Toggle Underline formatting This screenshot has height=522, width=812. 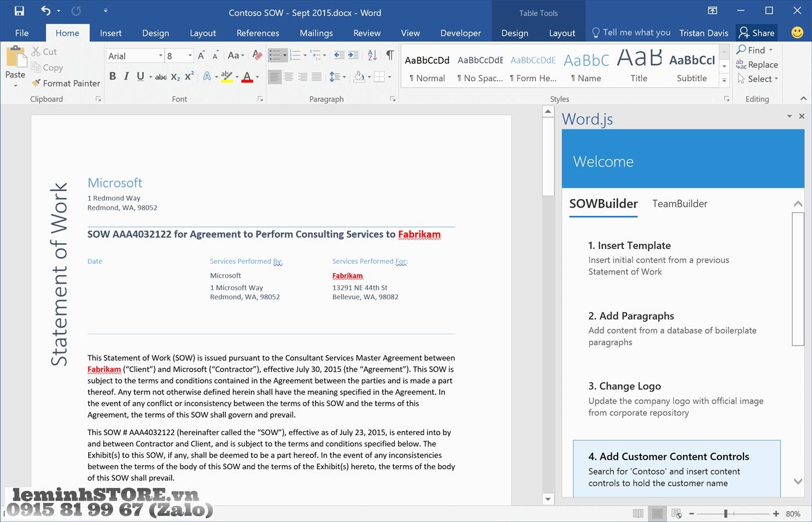140,77
